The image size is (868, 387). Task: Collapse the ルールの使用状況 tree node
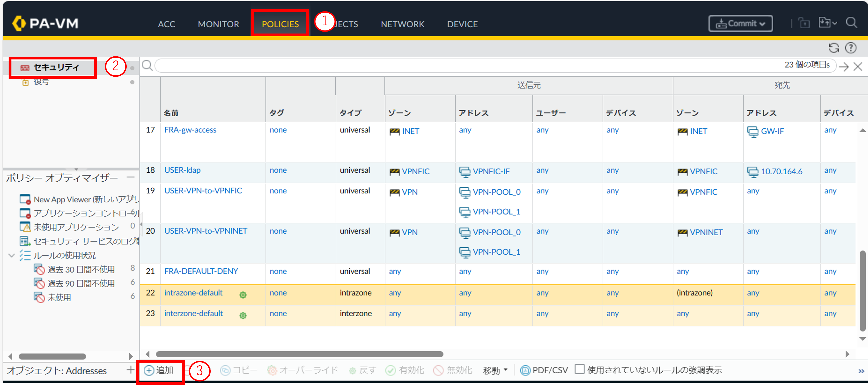(11, 255)
